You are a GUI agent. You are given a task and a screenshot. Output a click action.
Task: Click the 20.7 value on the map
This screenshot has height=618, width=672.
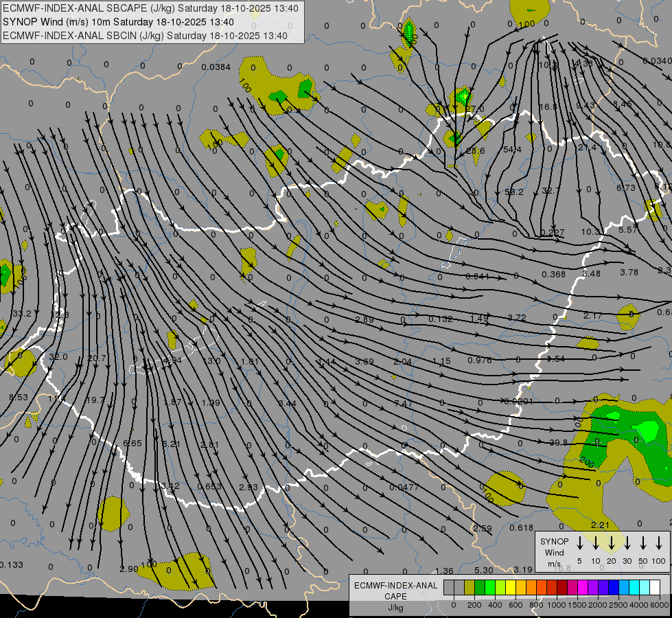click(x=96, y=358)
